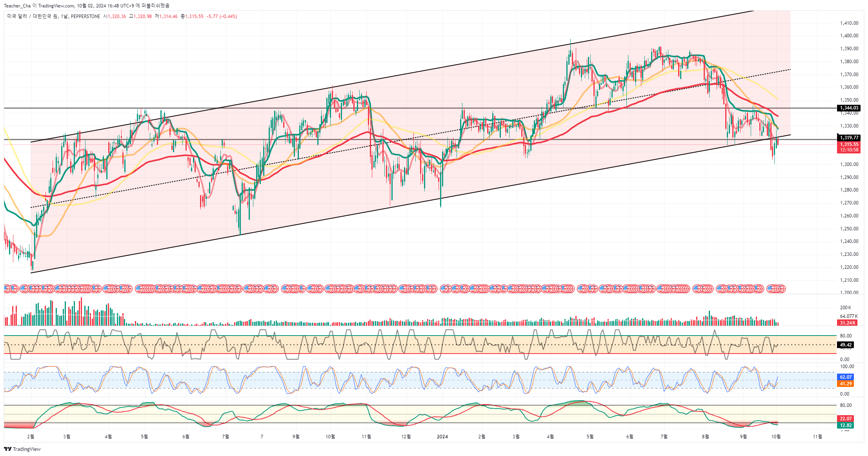Click the 1,210.00 price axis label
868x456 pixels.
[x=849, y=280]
